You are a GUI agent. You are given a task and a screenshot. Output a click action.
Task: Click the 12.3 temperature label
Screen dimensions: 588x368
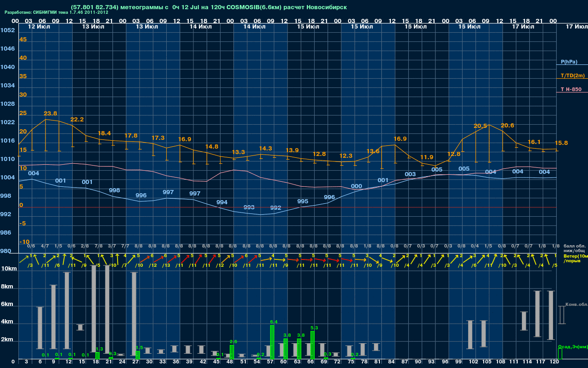coord(345,156)
